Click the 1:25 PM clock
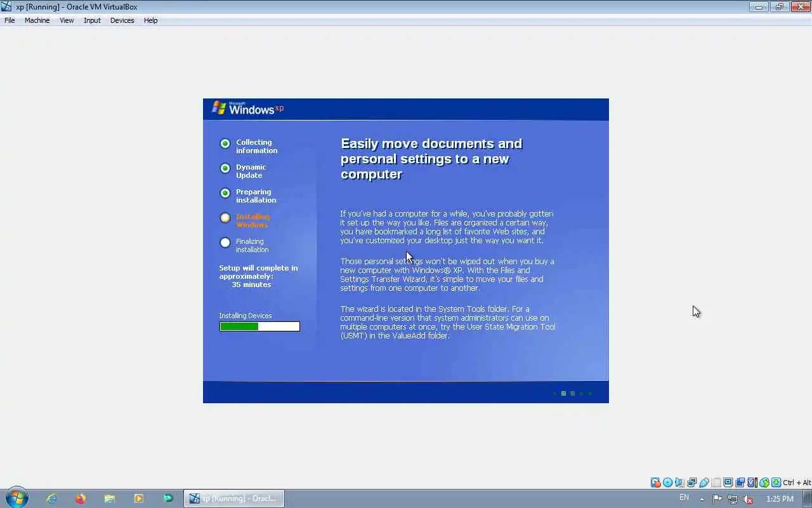The height and width of the screenshot is (508, 812). (x=780, y=499)
